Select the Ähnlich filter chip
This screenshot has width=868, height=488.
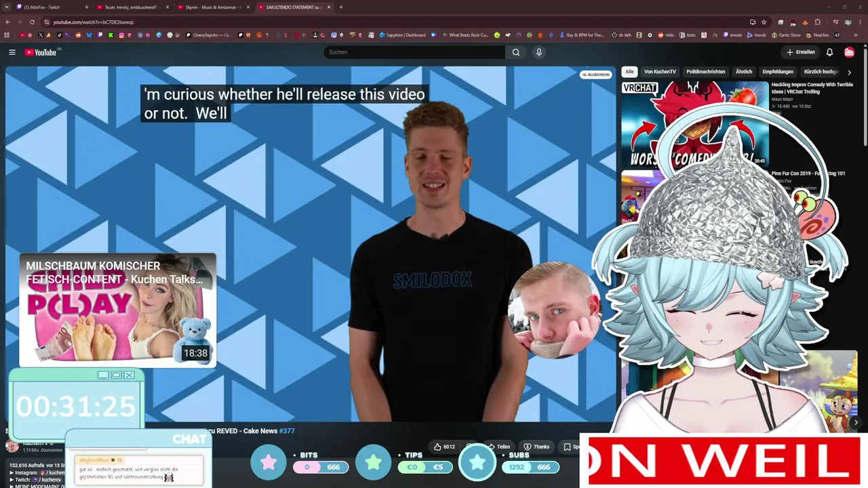pos(744,72)
